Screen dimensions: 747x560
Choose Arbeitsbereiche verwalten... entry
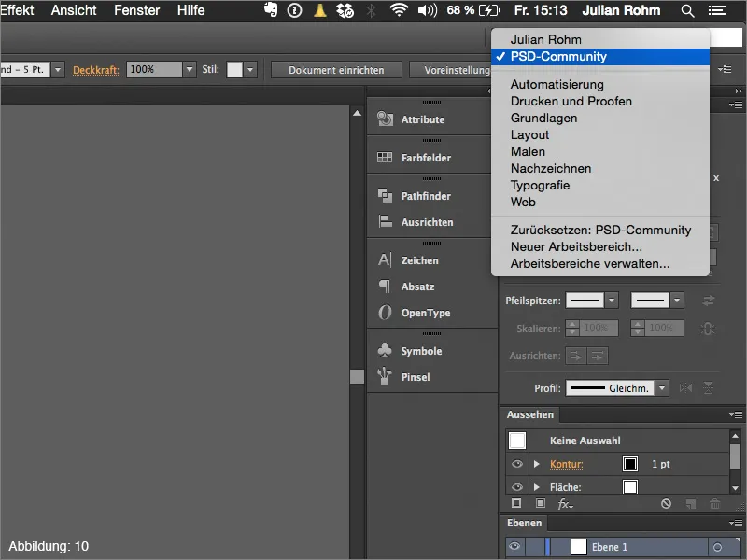coord(600,264)
